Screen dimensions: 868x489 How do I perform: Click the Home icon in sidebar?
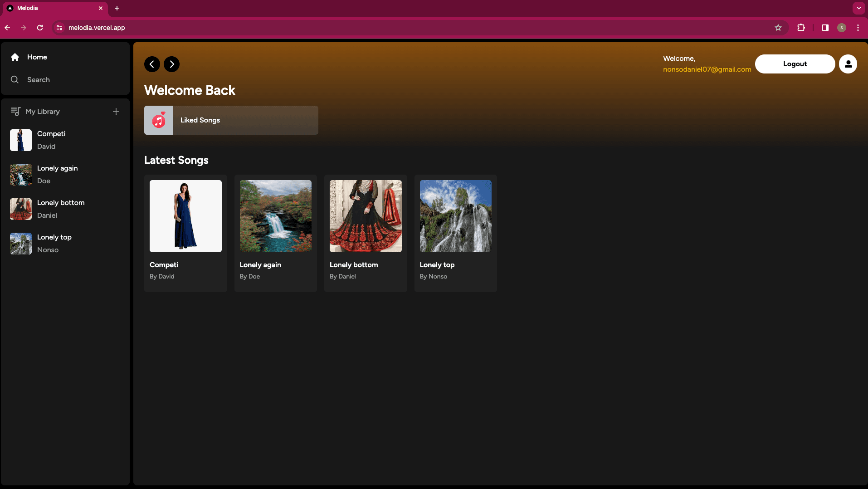point(15,57)
